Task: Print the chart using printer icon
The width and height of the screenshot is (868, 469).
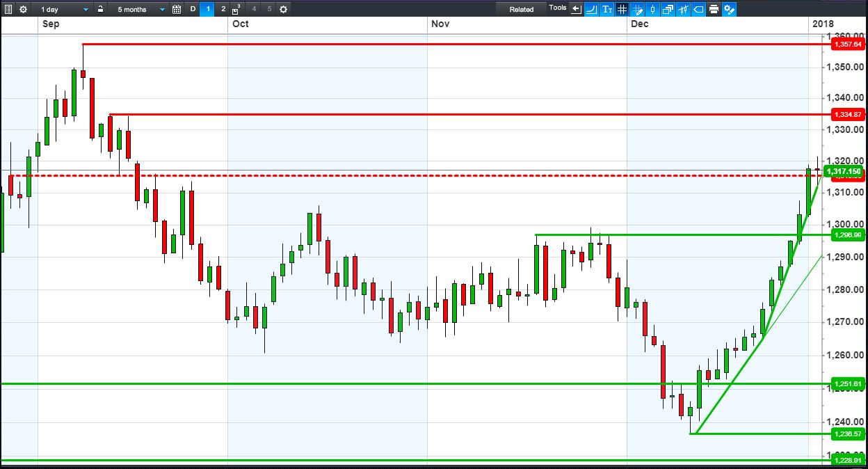Action: [714, 9]
